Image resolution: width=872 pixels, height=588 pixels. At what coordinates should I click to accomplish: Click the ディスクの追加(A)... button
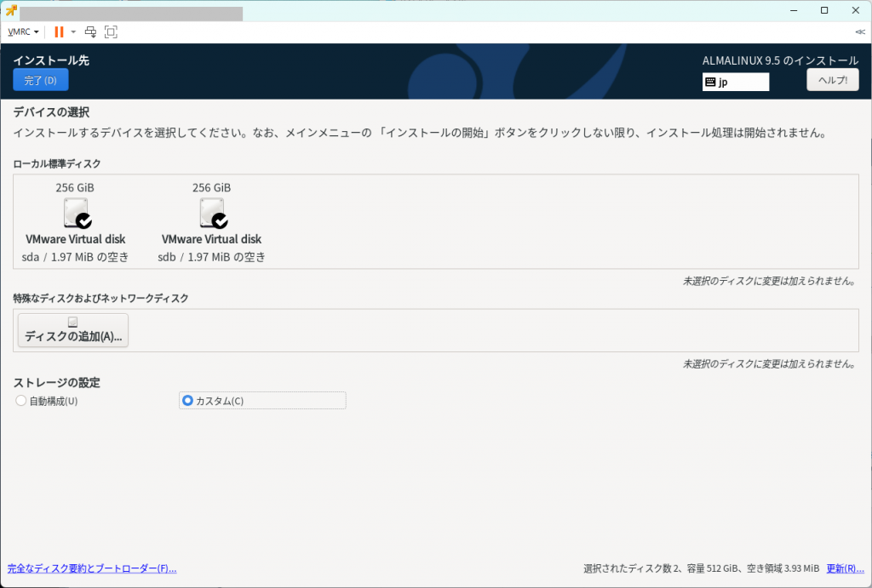point(73,330)
